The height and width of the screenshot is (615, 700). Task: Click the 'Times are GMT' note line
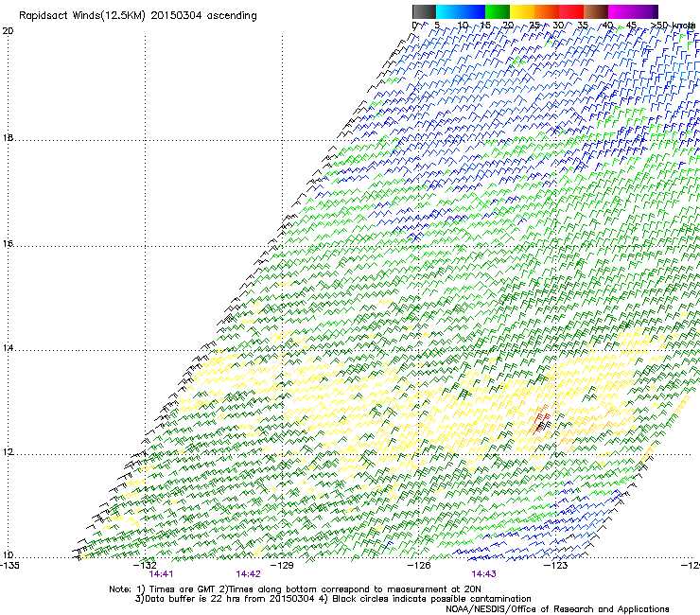click(x=295, y=589)
